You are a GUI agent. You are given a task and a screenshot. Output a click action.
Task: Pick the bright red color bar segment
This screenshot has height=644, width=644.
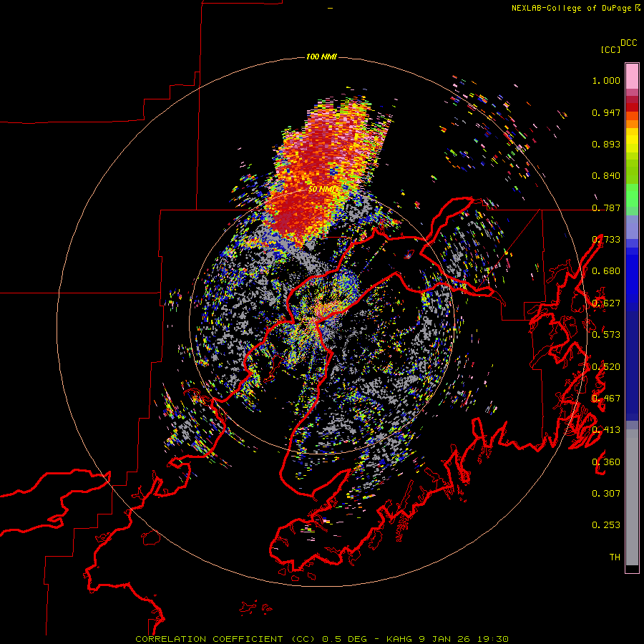[632, 107]
